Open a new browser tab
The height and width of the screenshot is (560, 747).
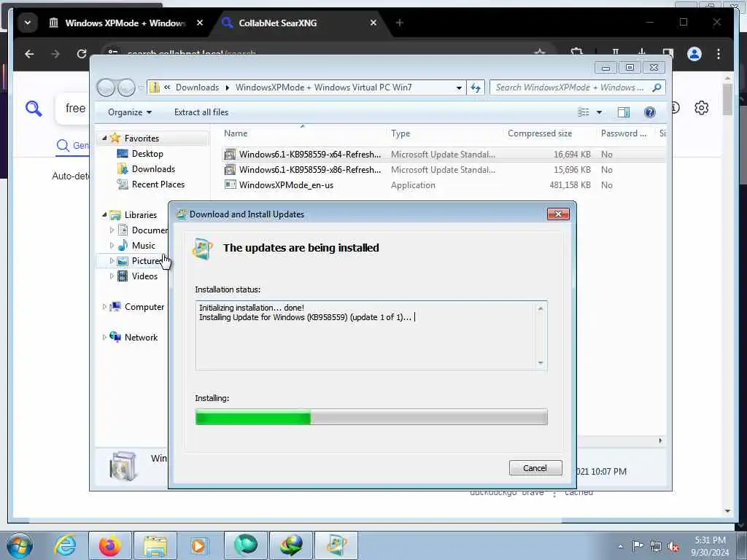[399, 23]
